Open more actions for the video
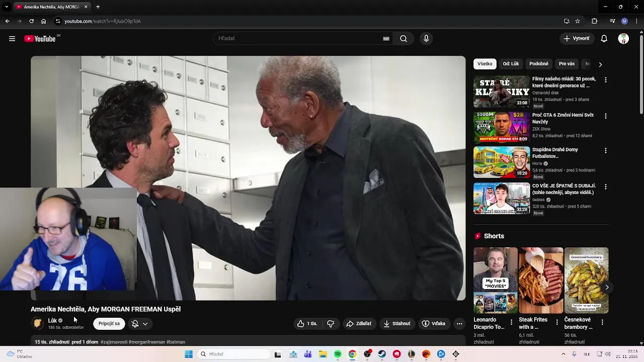 459,324
